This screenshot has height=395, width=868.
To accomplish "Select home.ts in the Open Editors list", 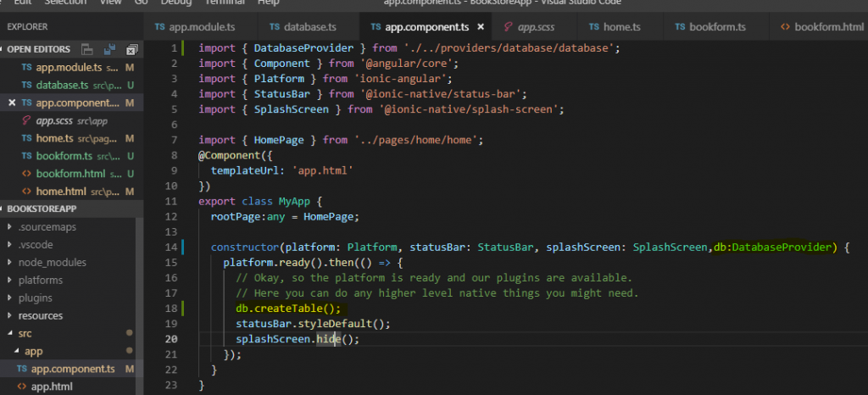I will coord(54,139).
